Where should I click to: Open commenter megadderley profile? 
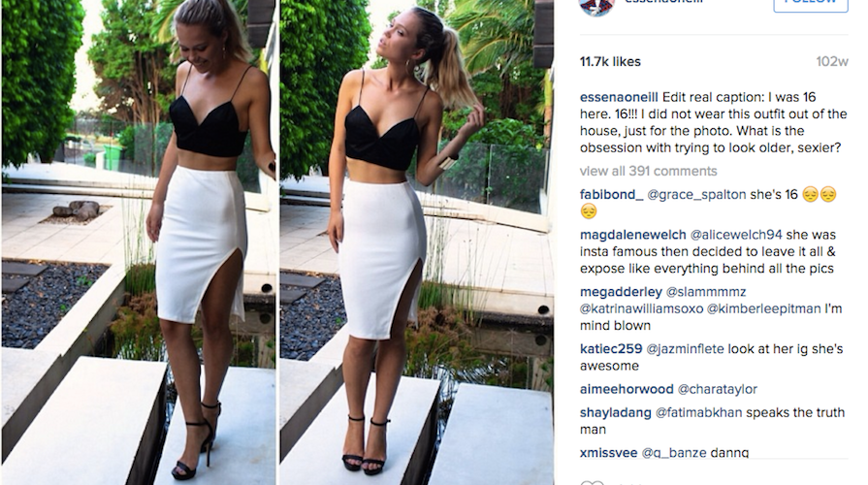click(x=621, y=292)
